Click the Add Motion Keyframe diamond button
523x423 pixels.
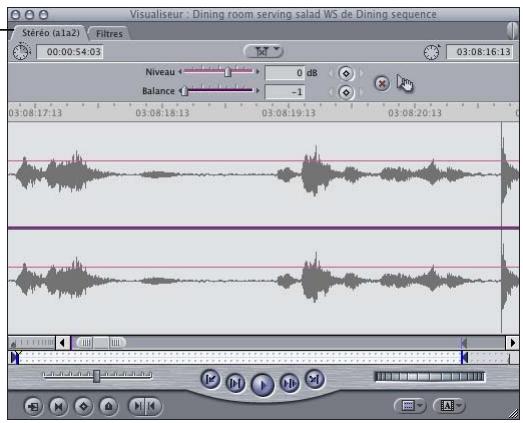click(83, 406)
